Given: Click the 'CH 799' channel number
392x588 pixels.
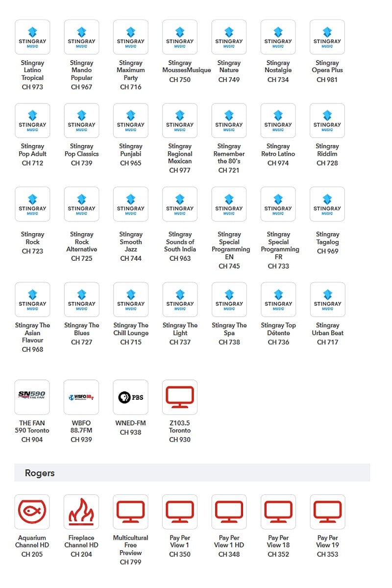Looking at the screenshot, I should click(131, 562).
